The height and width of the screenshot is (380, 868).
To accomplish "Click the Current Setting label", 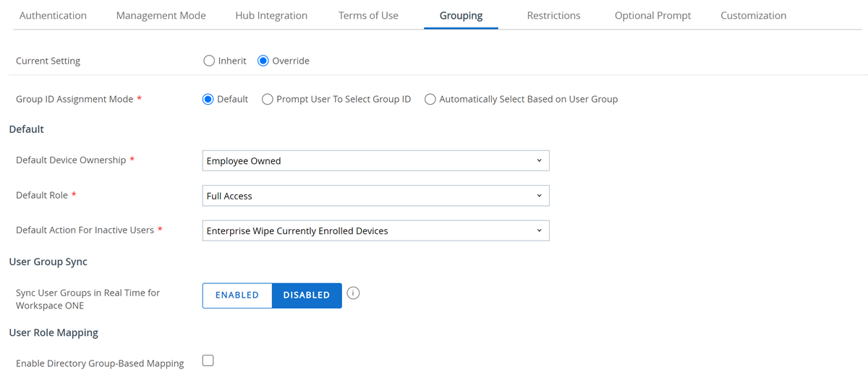I will [48, 61].
